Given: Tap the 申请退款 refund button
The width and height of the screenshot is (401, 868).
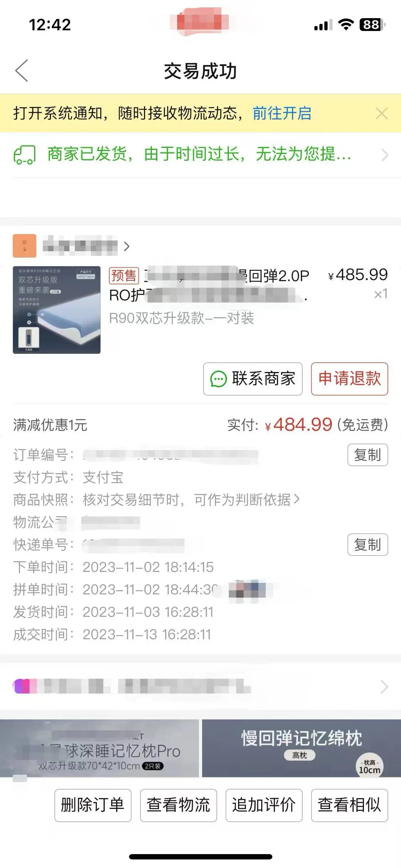Looking at the screenshot, I should [349, 379].
